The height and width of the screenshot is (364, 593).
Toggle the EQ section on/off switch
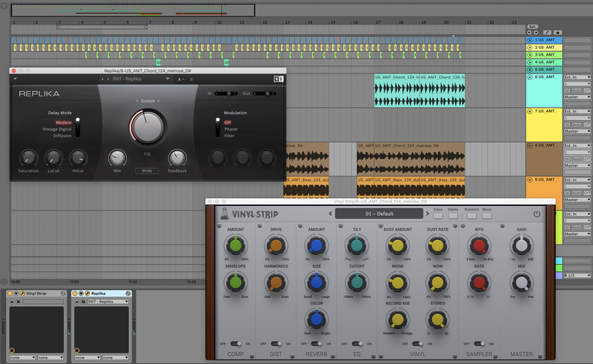click(x=357, y=343)
